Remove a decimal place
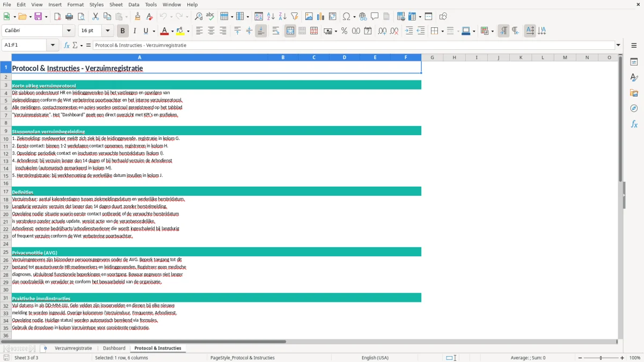The height and width of the screenshot is (362, 644). pos(394,31)
